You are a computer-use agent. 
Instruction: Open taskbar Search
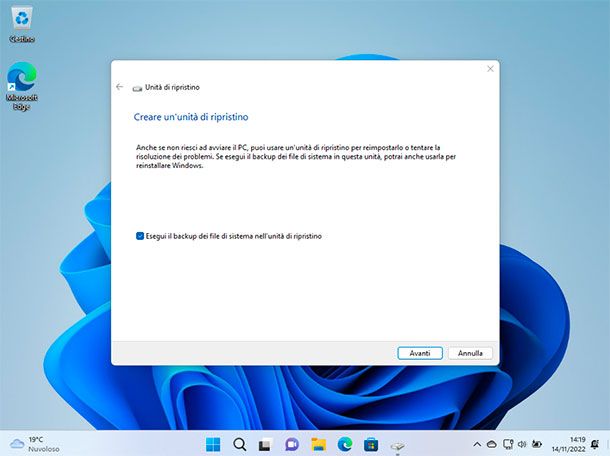point(240,444)
